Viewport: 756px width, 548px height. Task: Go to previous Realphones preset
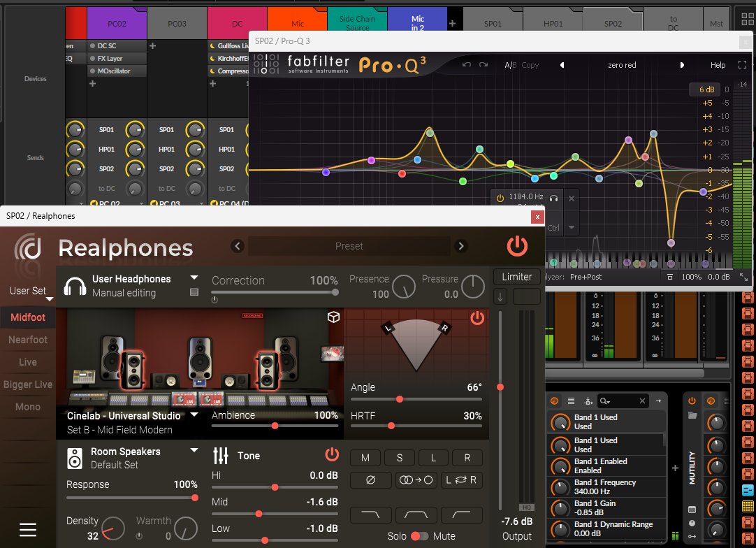tap(238, 246)
